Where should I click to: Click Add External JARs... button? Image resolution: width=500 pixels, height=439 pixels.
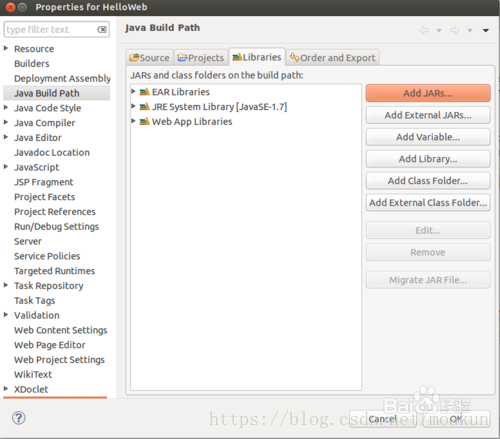click(x=428, y=115)
